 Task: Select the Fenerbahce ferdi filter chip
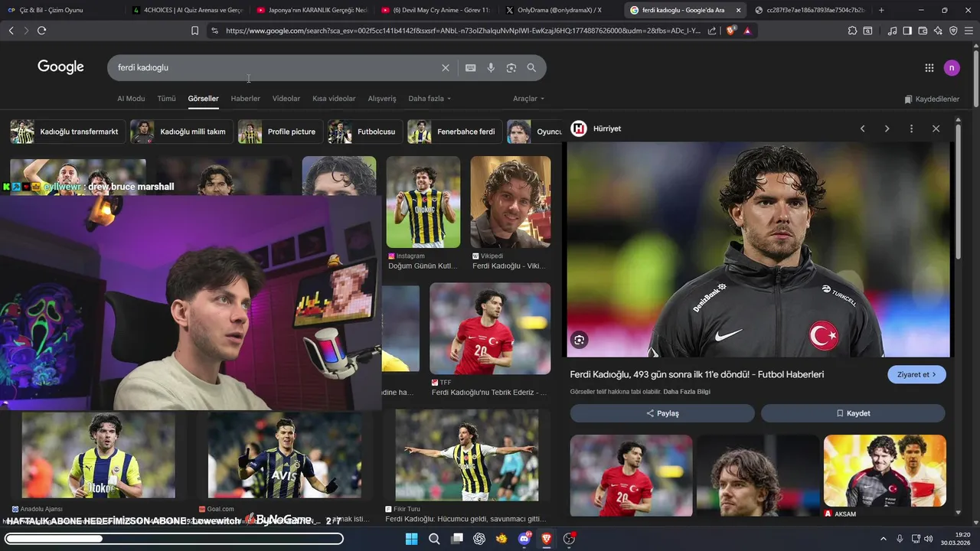click(455, 132)
